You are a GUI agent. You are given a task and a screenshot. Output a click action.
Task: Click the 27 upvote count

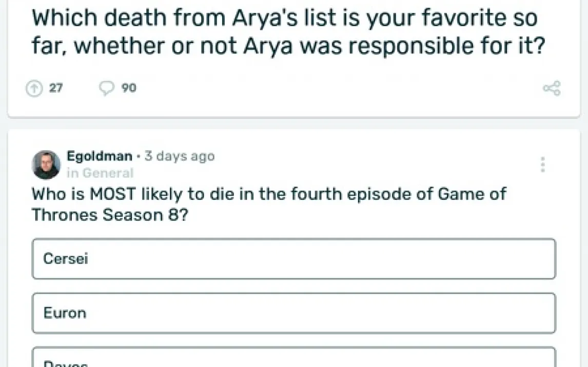click(56, 89)
